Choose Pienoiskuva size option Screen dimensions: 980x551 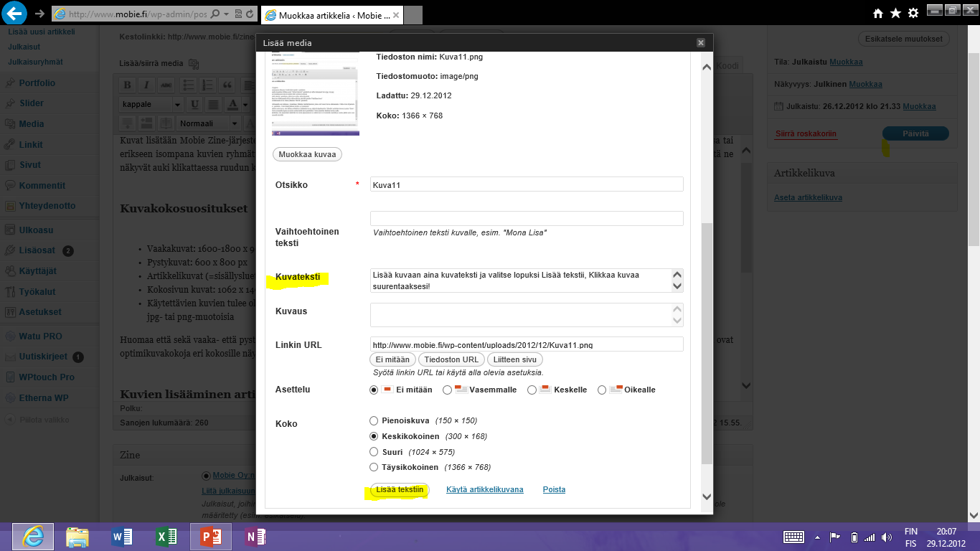374,421
